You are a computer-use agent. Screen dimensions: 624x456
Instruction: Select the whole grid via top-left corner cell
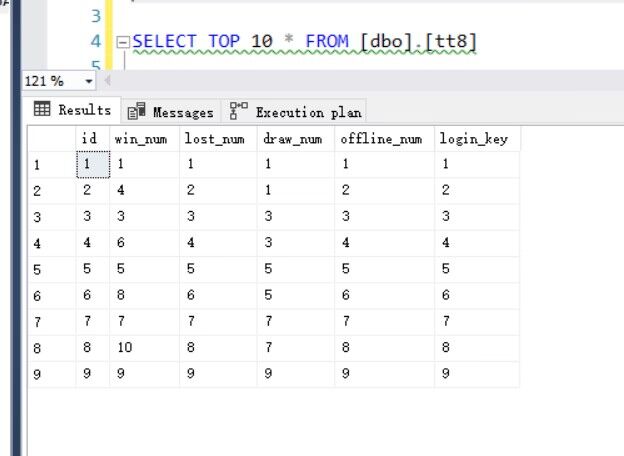(x=51, y=139)
